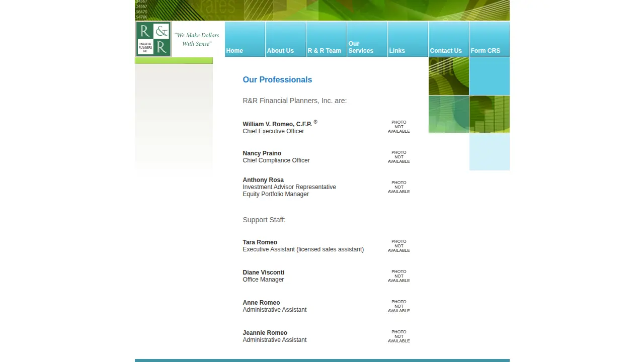Screen dimensions: 644x362
Task: Click the name Tara Romeo
Action: coord(260,242)
